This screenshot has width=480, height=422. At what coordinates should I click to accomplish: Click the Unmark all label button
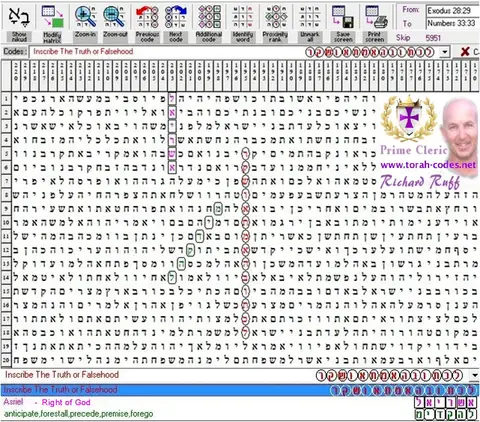(x=310, y=37)
